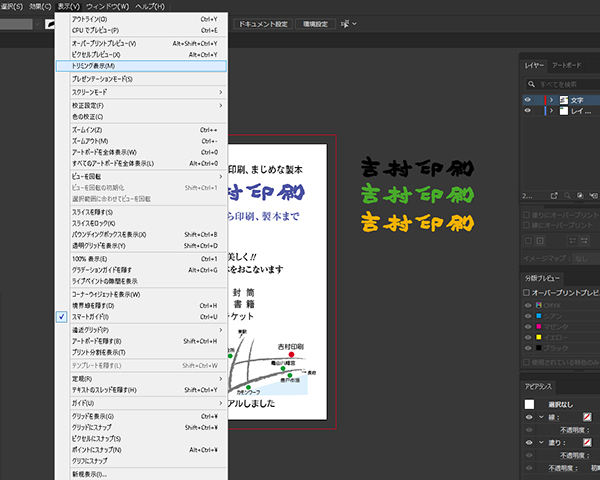Click the 文字 layer thumbnail
Screen dimensions: 600x480
point(564,100)
